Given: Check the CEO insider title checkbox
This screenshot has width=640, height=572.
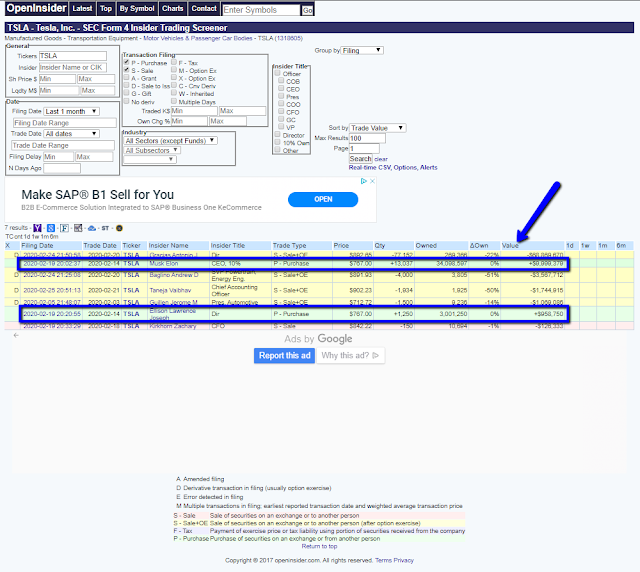Looking at the screenshot, I should tap(281, 89).
